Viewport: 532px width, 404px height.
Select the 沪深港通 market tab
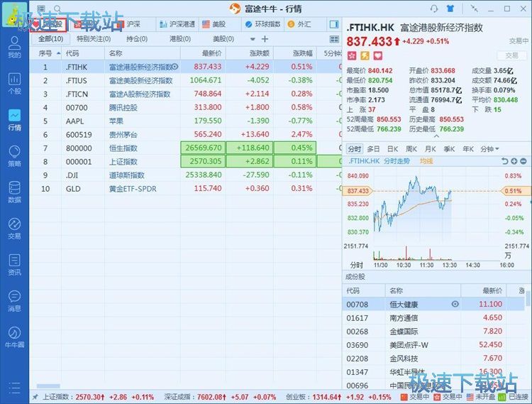point(177,24)
